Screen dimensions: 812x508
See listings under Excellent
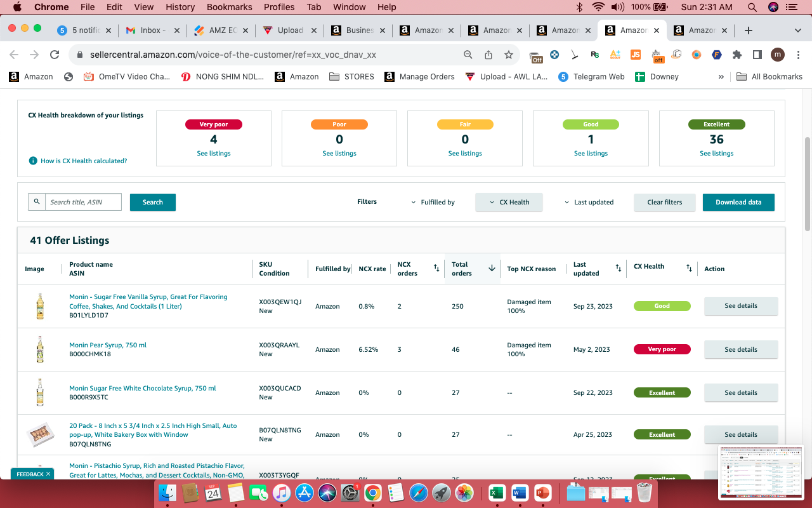click(x=717, y=153)
